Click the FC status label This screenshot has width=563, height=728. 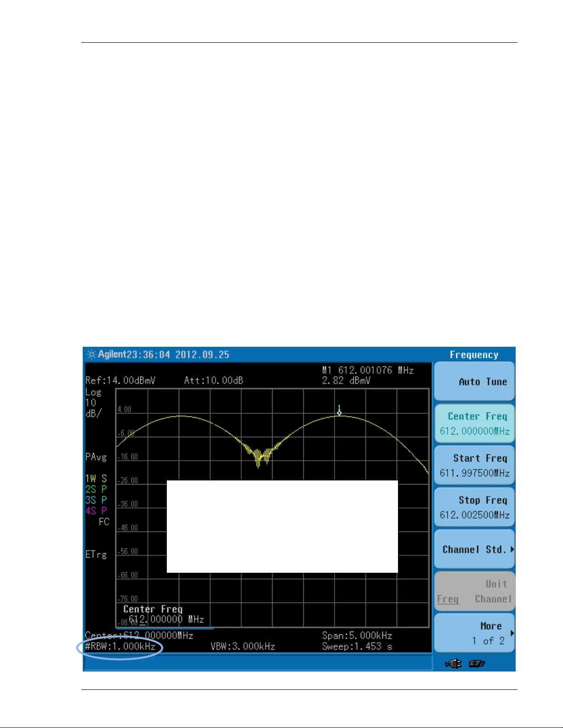pos(104,522)
